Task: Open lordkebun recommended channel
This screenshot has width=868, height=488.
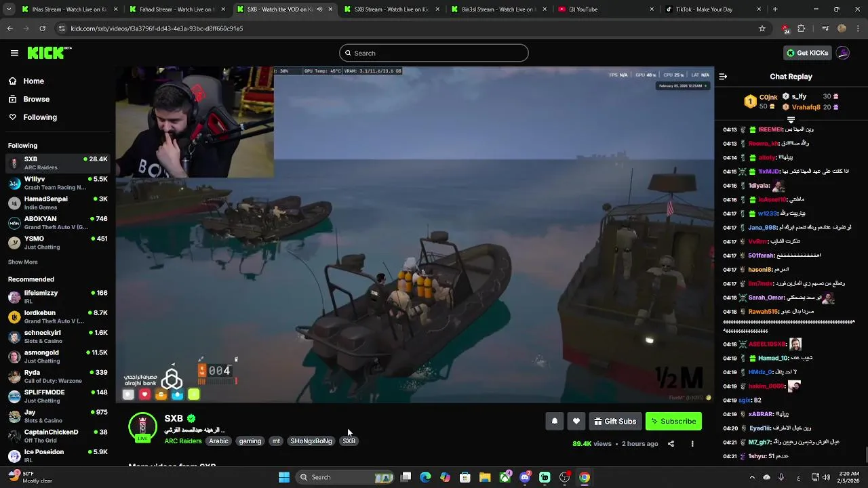Action: click(x=58, y=317)
